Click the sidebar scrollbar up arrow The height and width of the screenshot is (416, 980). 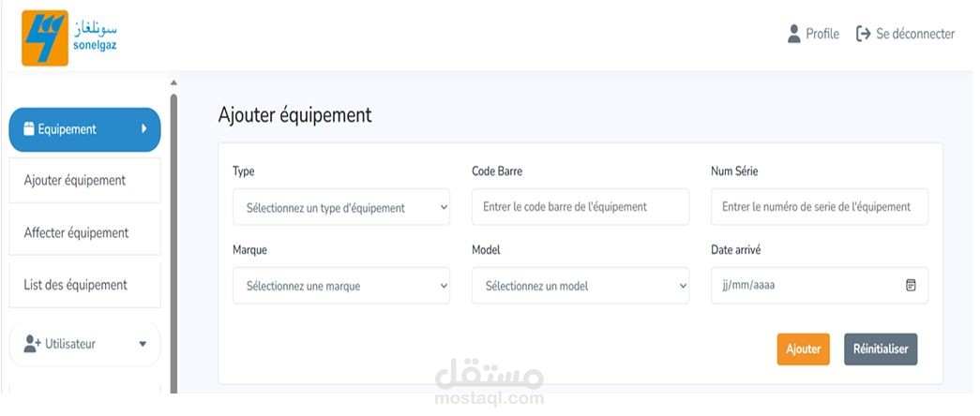pos(173,83)
